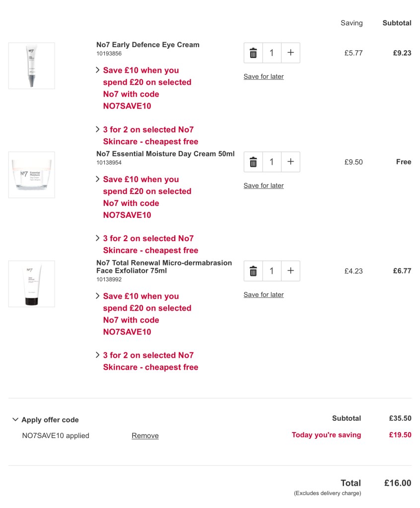The width and height of the screenshot is (420, 508).
Task: Add one more Essential Moisture Day Cream
Action: [x=290, y=162]
